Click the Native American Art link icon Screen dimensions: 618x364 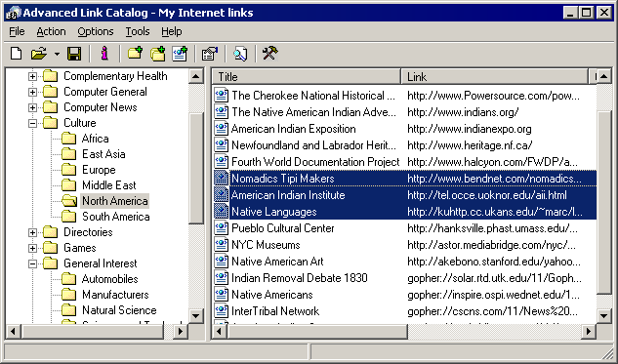coord(221,262)
